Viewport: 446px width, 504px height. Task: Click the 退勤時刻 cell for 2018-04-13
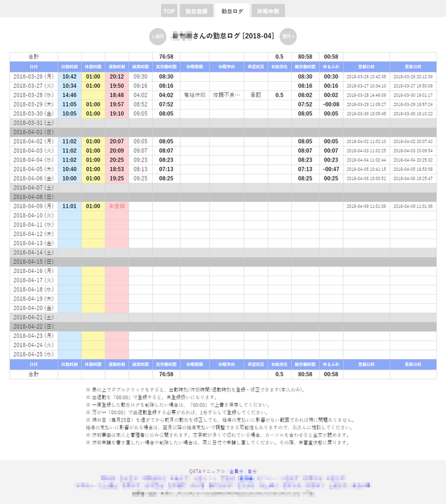117,243
